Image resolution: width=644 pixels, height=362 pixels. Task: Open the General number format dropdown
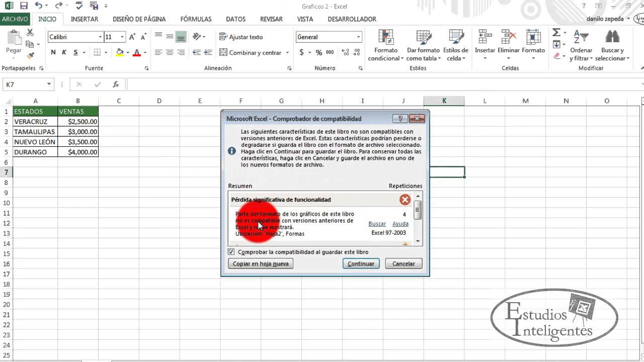tap(359, 37)
